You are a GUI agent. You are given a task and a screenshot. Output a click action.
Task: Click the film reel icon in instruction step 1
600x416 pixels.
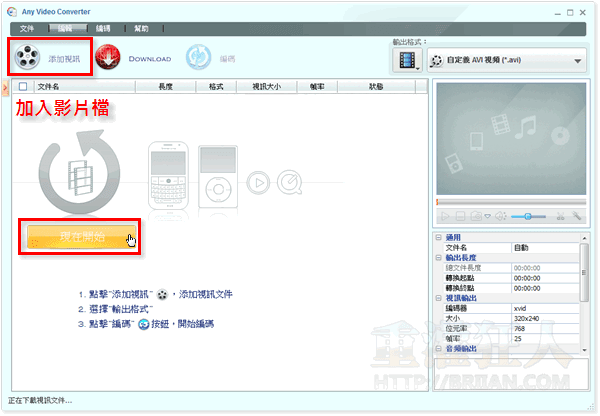[162, 294]
